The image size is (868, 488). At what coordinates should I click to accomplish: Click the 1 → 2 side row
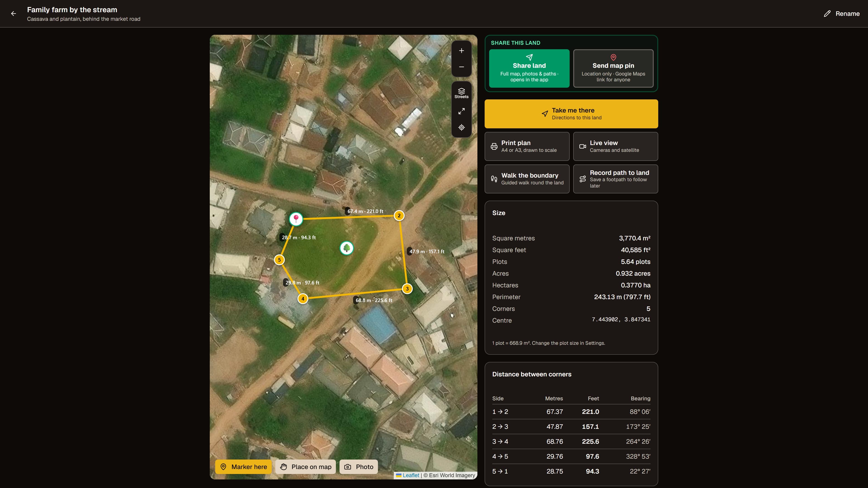tap(571, 412)
